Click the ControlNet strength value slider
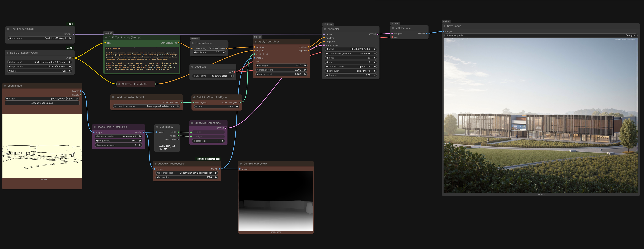The image size is (644, 249). 281,65
